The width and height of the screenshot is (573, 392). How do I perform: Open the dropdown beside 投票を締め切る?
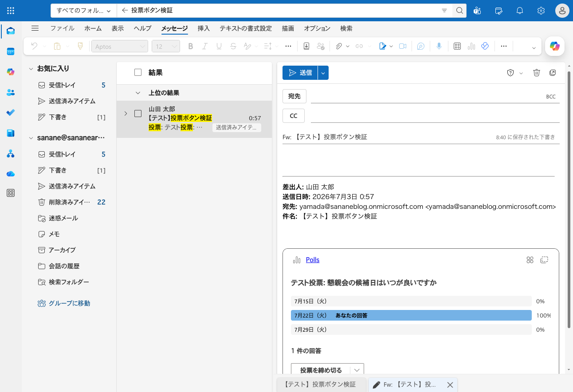click(357, 370)
